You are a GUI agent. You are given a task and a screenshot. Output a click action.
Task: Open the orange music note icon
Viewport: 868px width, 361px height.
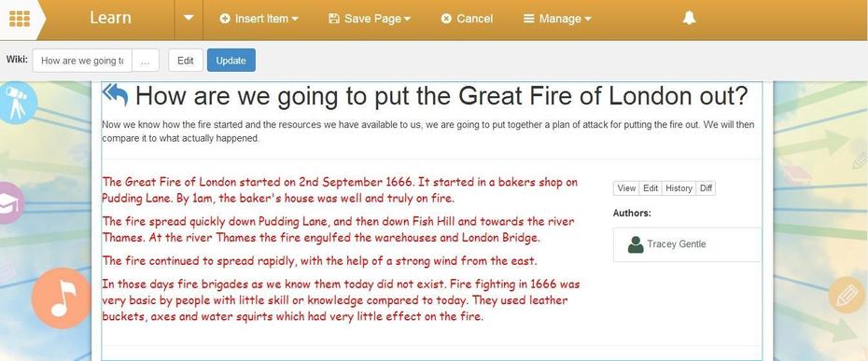click(x=62, y=298)
